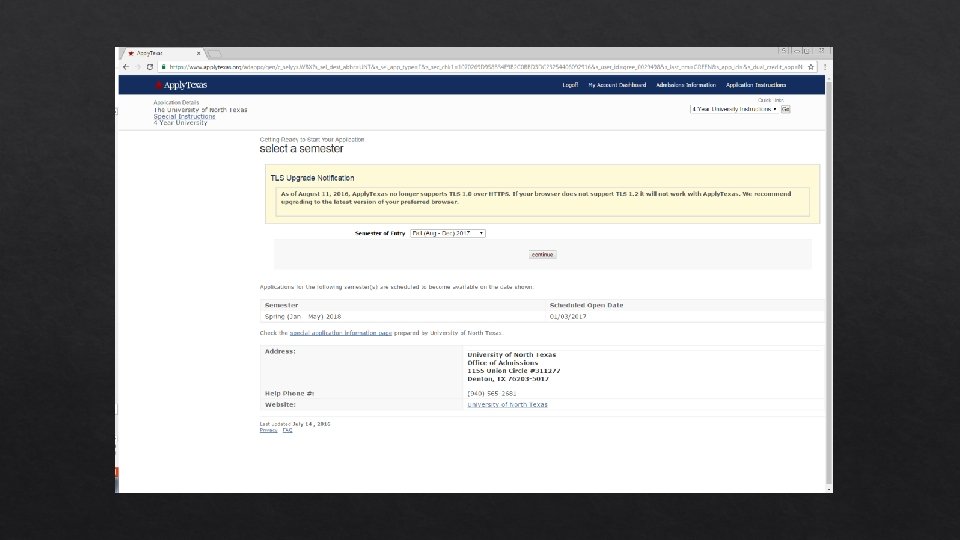Reload the page with refresh icon

coord(149,67)
